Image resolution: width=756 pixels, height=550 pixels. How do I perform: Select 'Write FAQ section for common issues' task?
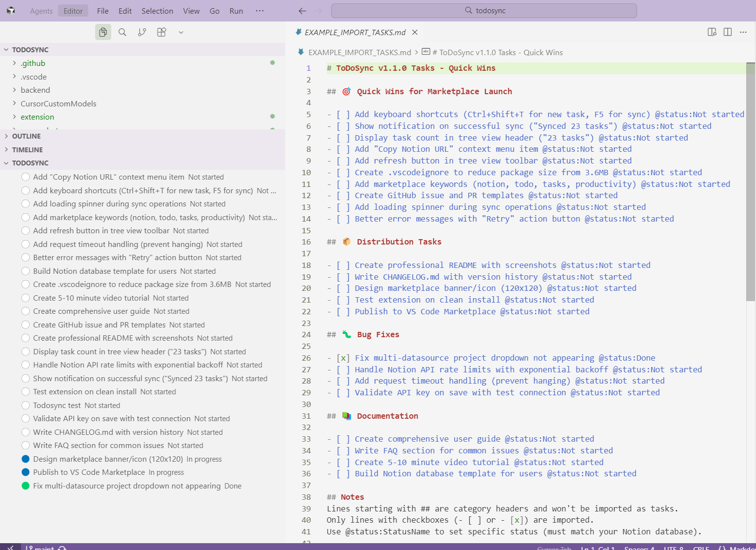142,446
